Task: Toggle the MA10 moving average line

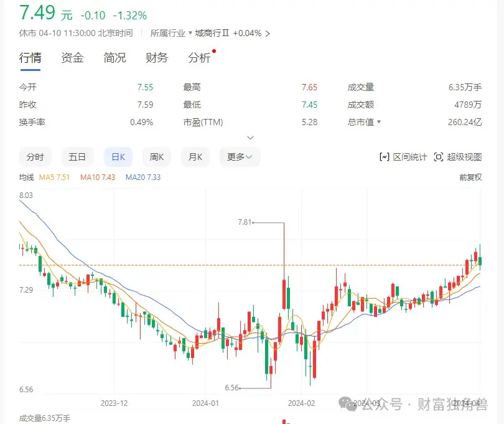Action: (97, 177)
